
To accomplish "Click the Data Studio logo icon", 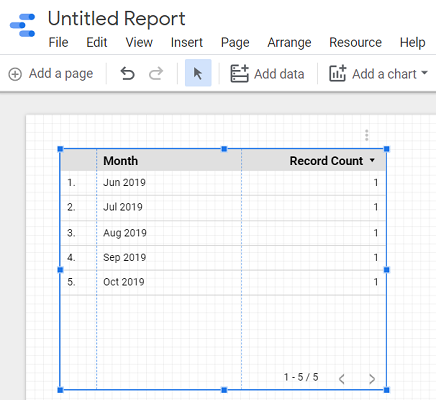I will (x=23, y=25).
